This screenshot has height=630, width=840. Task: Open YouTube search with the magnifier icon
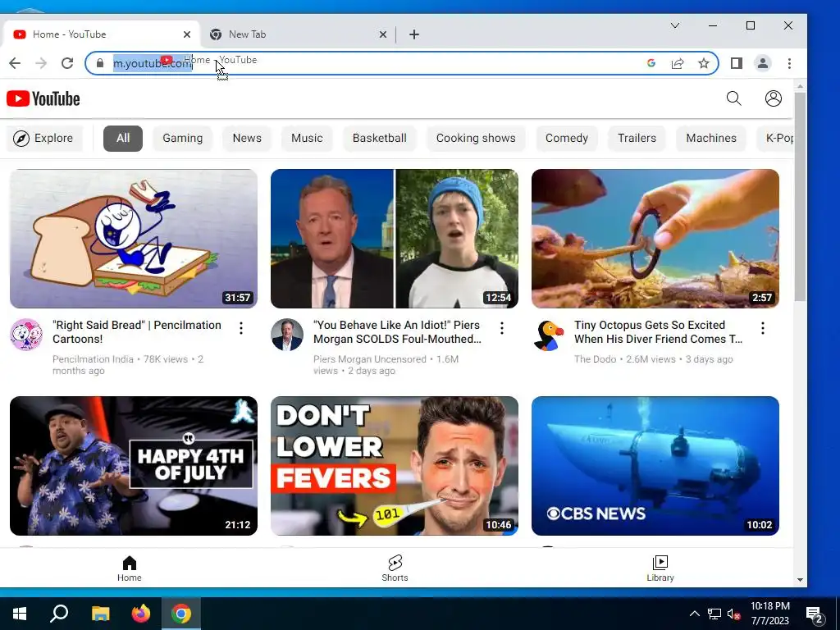[x=733, y=98]
